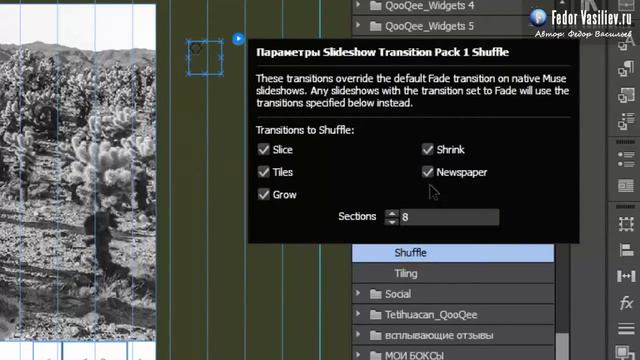Click the Social folder name

pos(398,294)
